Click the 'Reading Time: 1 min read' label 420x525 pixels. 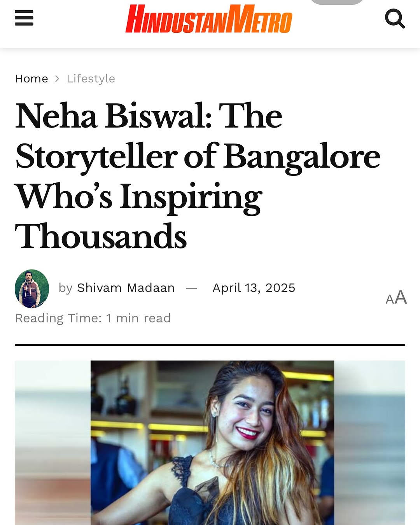coord(93,318)
